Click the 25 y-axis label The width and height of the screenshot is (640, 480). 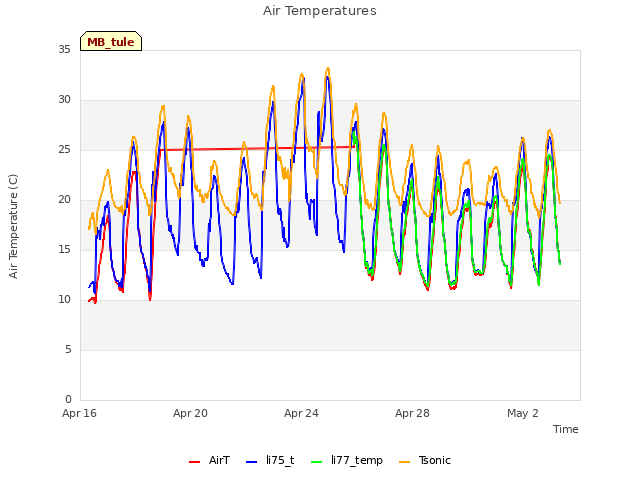64,149
